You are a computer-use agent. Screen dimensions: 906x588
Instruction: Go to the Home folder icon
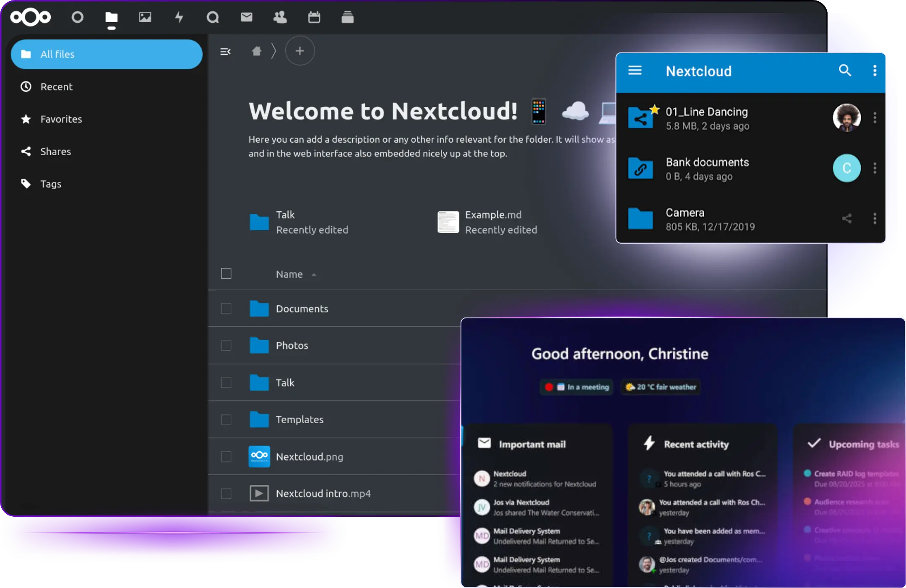coord(257,51)
